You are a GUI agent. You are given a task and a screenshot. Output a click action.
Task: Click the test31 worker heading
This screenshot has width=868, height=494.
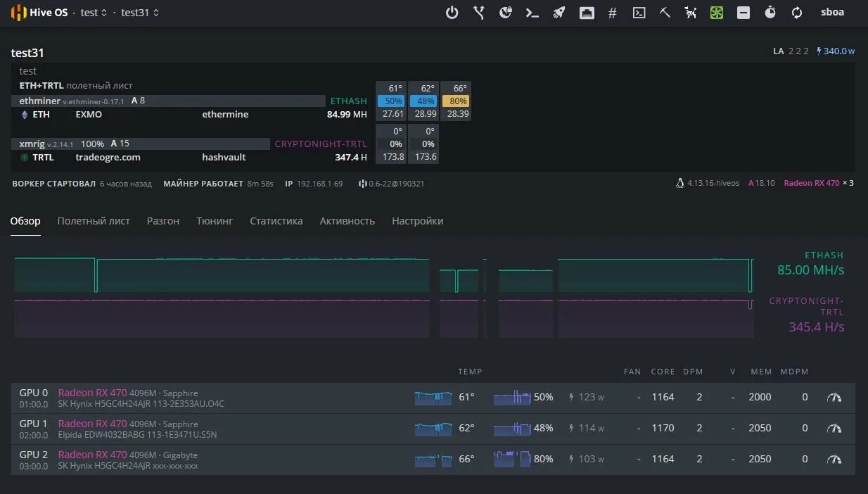tap(27, 53)
